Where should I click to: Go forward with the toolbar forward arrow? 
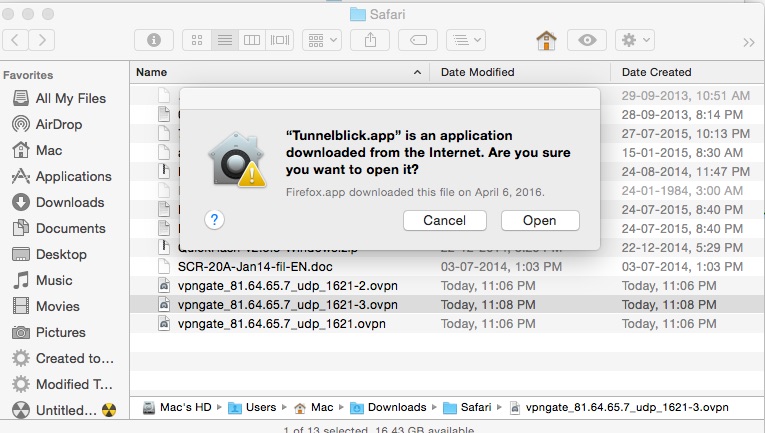pos(41,40)
